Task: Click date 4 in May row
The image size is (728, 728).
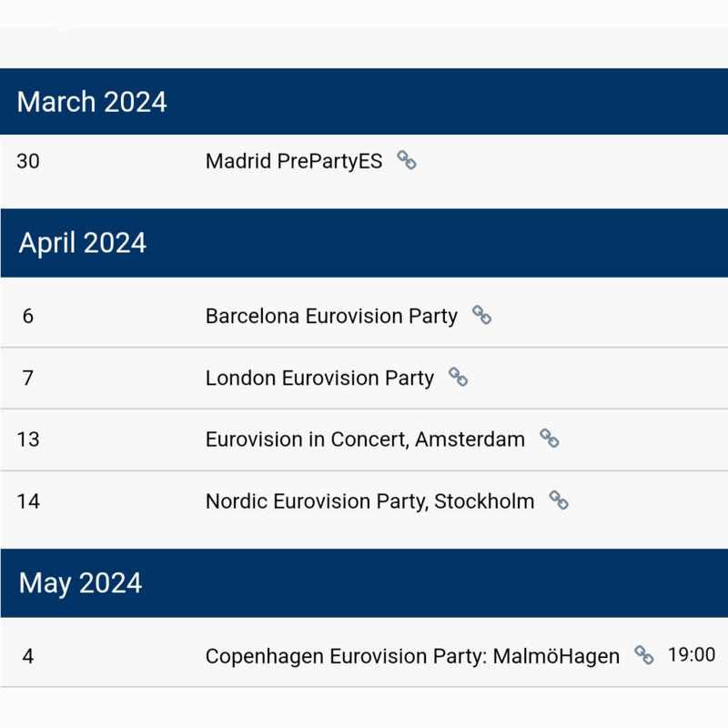Action: 28,656
